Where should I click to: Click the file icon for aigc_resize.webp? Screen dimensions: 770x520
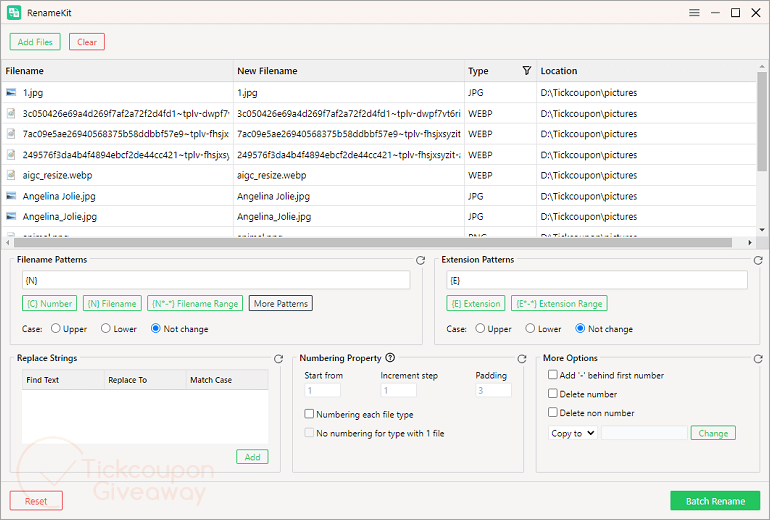point(11,175)
